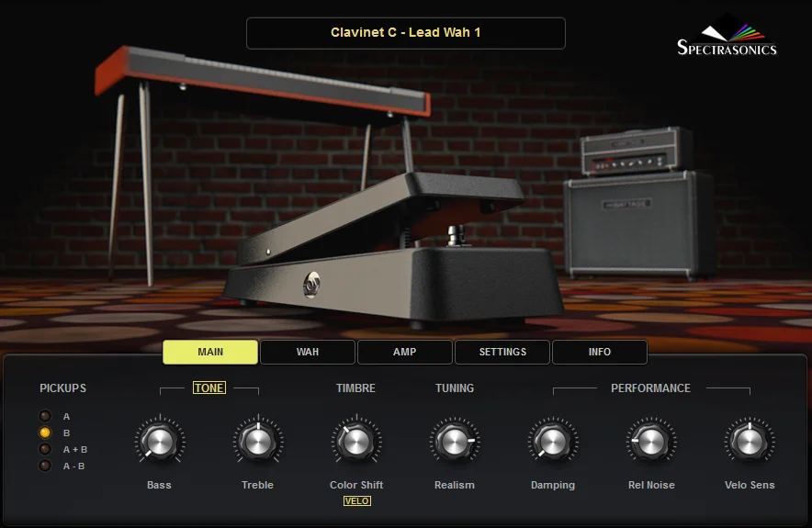
Task: Switch to the MAIN tab
Action: [x=210, y=352]
